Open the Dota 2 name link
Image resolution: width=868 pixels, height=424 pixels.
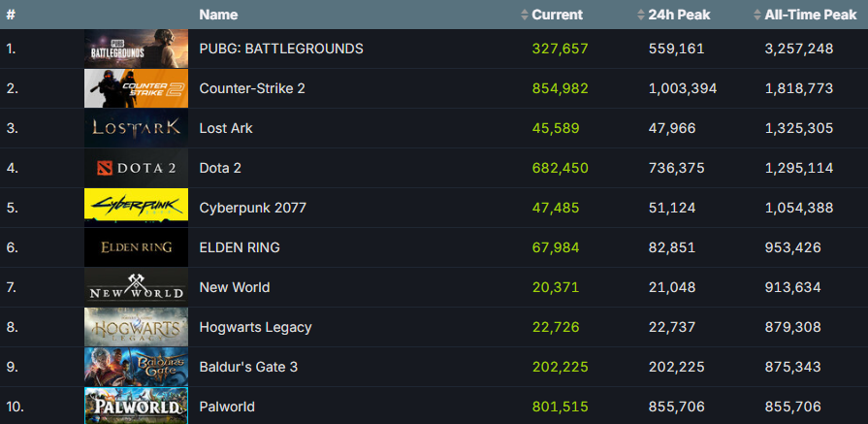[x=220, y=168]
